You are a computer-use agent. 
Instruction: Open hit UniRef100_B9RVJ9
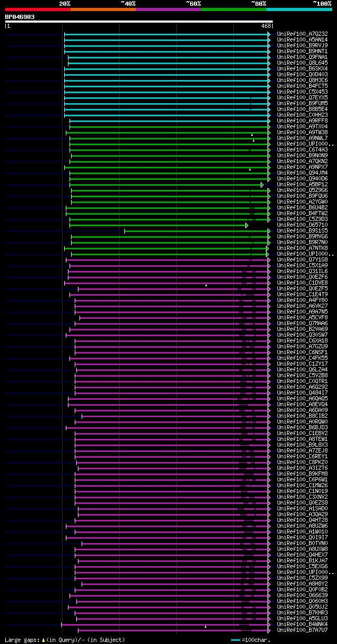[302, 46]
